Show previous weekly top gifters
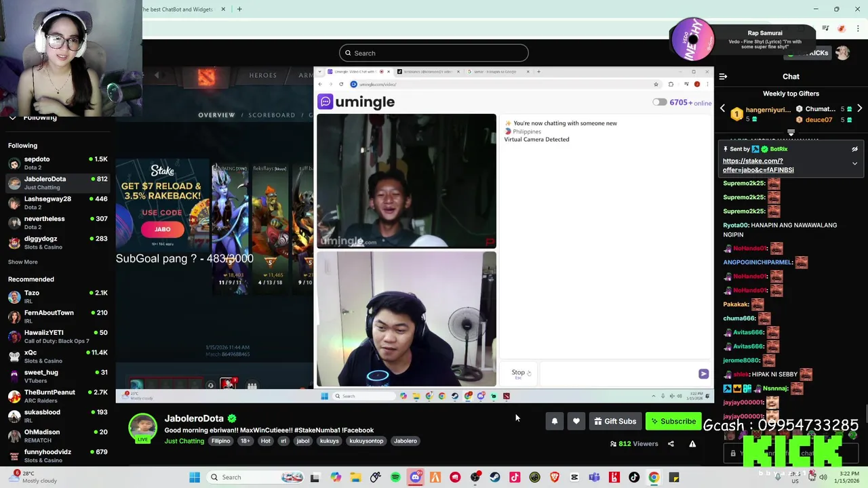This screenshot has height=488, width=868. (722, 109)
